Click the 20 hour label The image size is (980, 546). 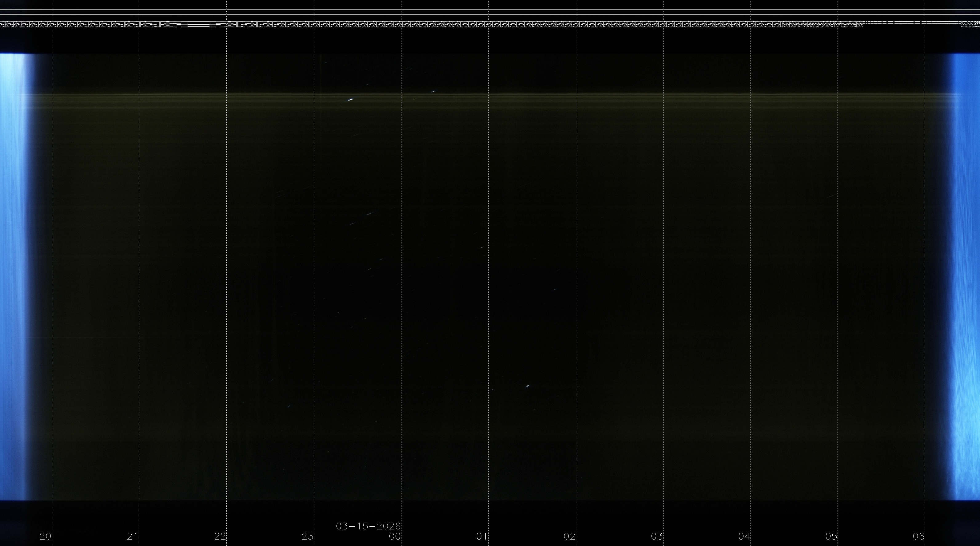[45, 536]
